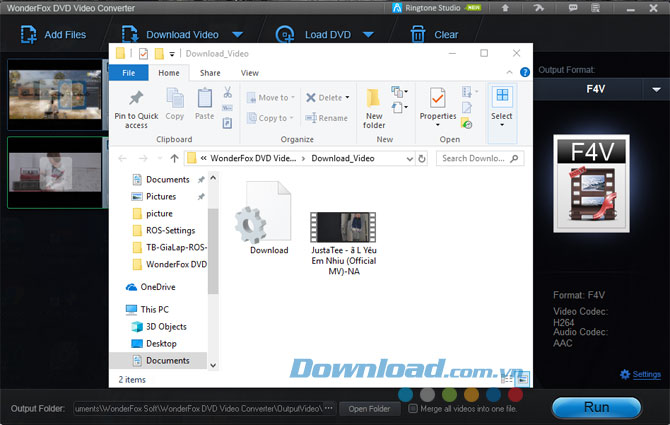The image size is (670, 425).
Task: Open the Download Video dropdown arrow
Action: click(x=238, y=35)
